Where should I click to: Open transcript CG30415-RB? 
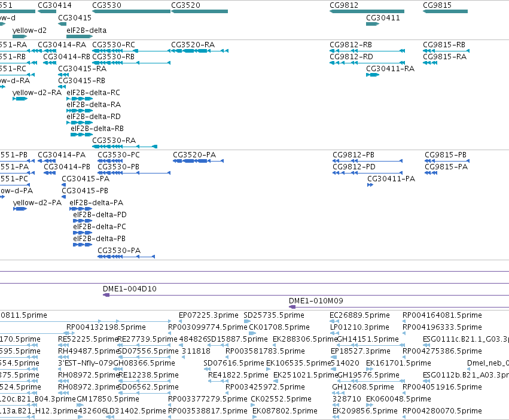click(81, 81)
